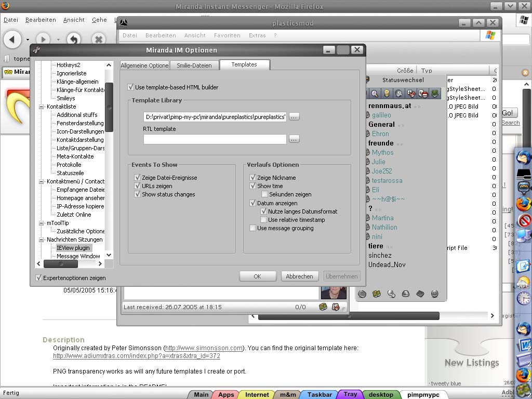Enable Use message grouping
This screenshot has height=399, width=532.
click(252, 228)
